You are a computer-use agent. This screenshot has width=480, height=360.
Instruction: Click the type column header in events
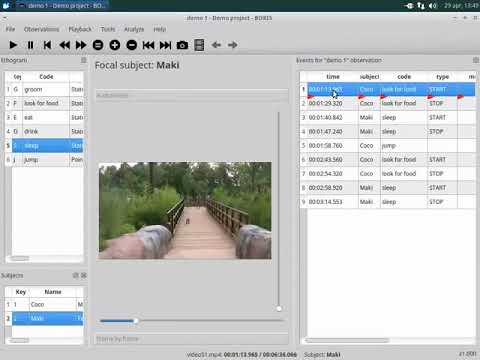[x=442, y=77]
